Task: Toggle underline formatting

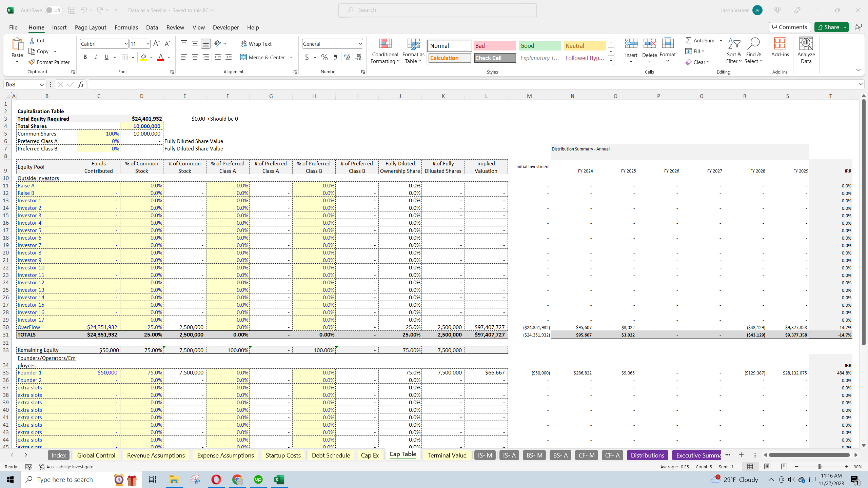Action: [106, 57]
